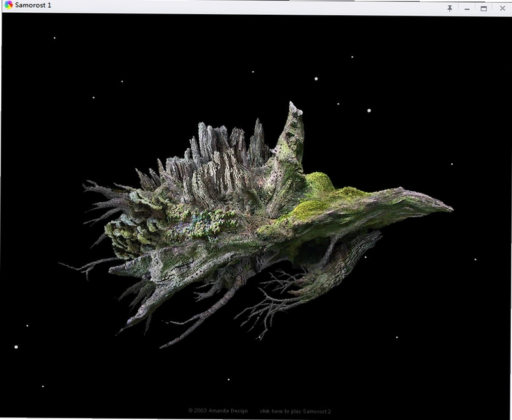Maximize the Samorost 1 window
512x420 pixels.
coord(484,8)
